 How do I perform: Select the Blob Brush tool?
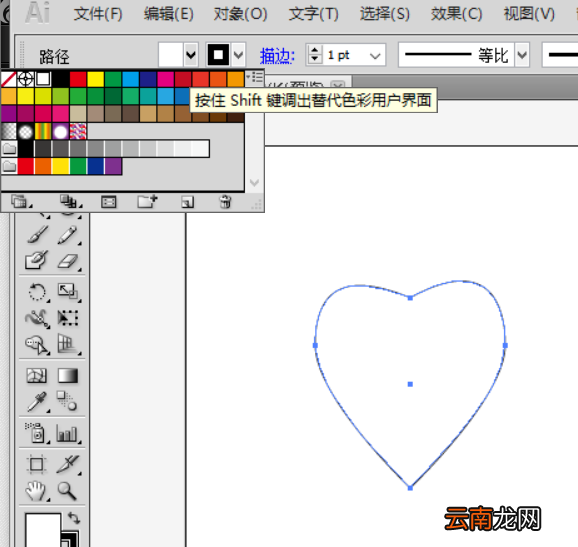click(x=36, y=260)
